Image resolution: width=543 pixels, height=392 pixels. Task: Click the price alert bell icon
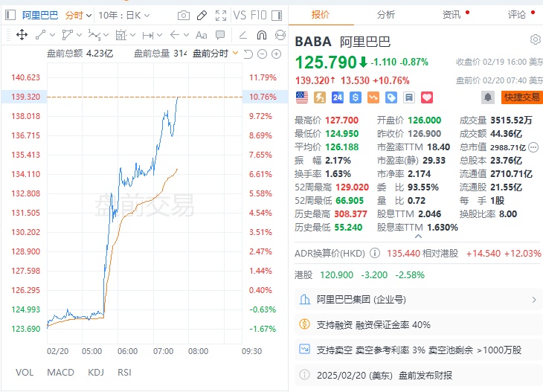click(488, 97)
